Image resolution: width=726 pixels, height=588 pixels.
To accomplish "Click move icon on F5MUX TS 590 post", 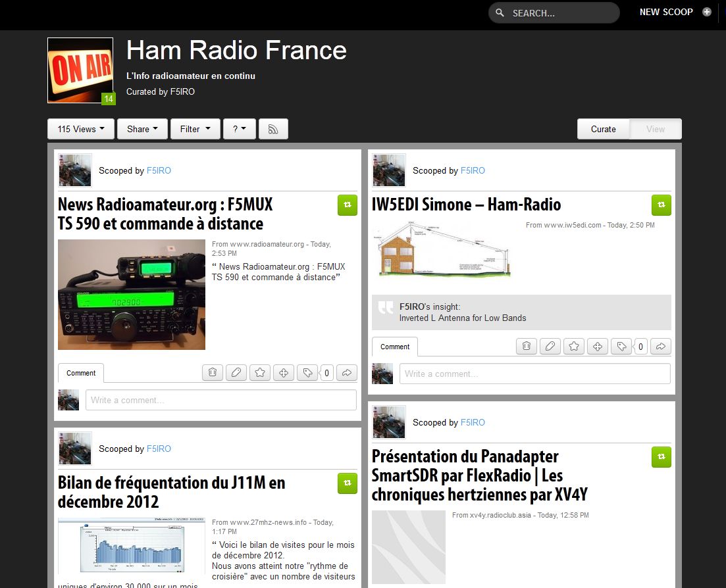I will pyautogui.click(x=284, y=373).
